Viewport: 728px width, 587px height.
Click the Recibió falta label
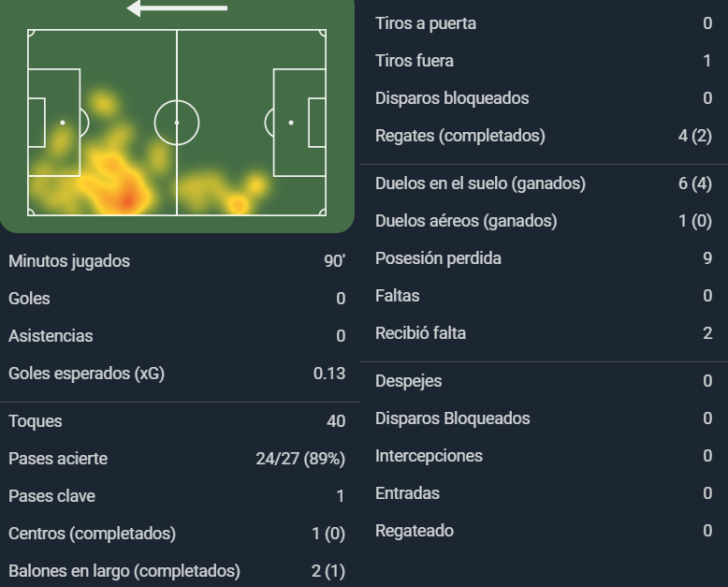click(x=420, y=333)
